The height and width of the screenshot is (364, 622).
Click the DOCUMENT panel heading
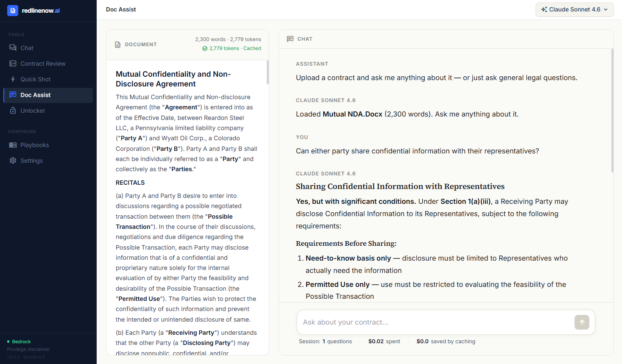pos(141,44)
